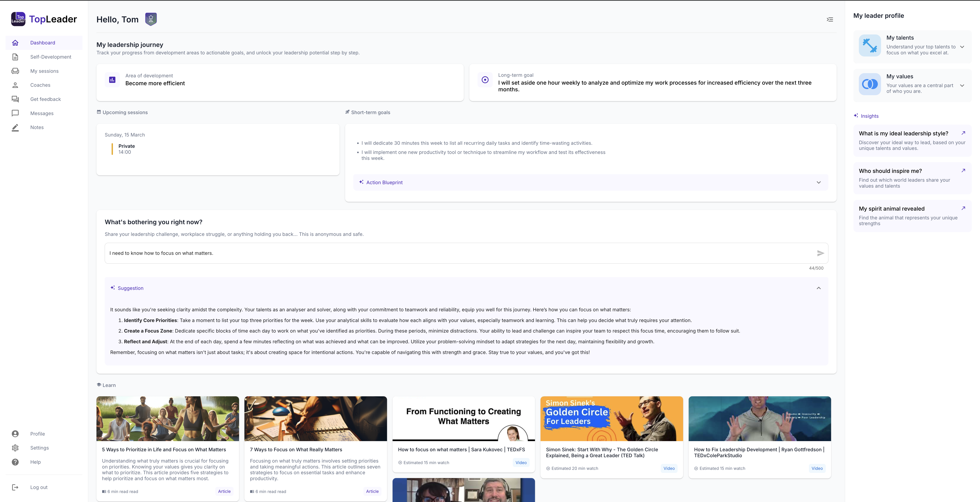
Task: Click the My talents dumbbell icon
Action: [x=870, y=45]
